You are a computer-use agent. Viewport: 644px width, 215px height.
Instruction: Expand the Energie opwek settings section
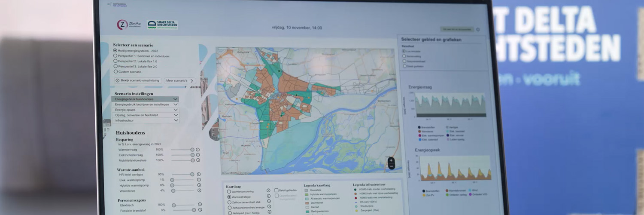tap(145, 110)
